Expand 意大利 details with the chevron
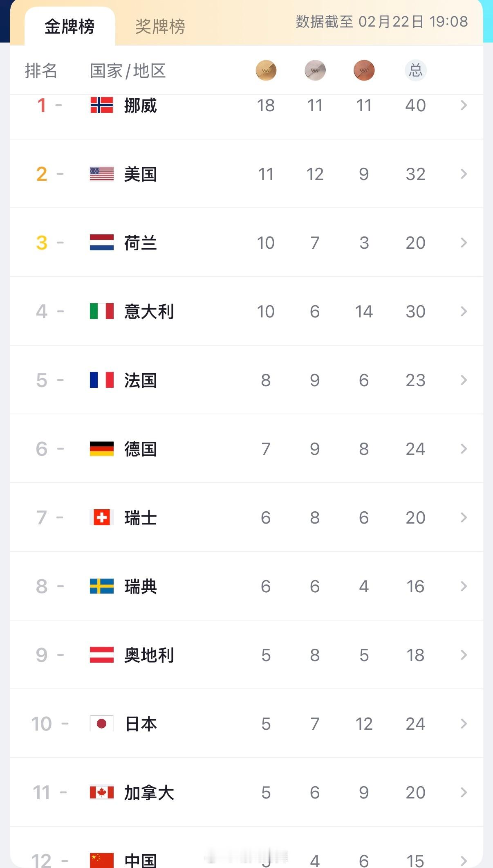 click(x=464, y=311)
